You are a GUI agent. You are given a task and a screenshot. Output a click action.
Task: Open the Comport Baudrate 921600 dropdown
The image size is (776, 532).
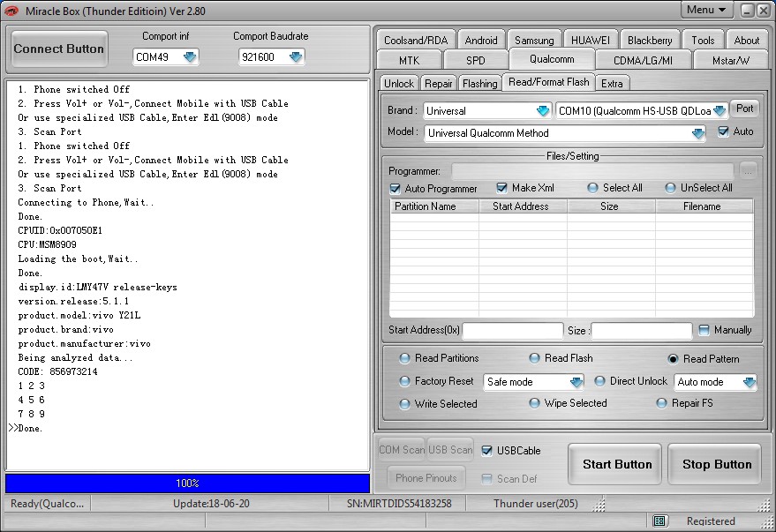[296, 57]
